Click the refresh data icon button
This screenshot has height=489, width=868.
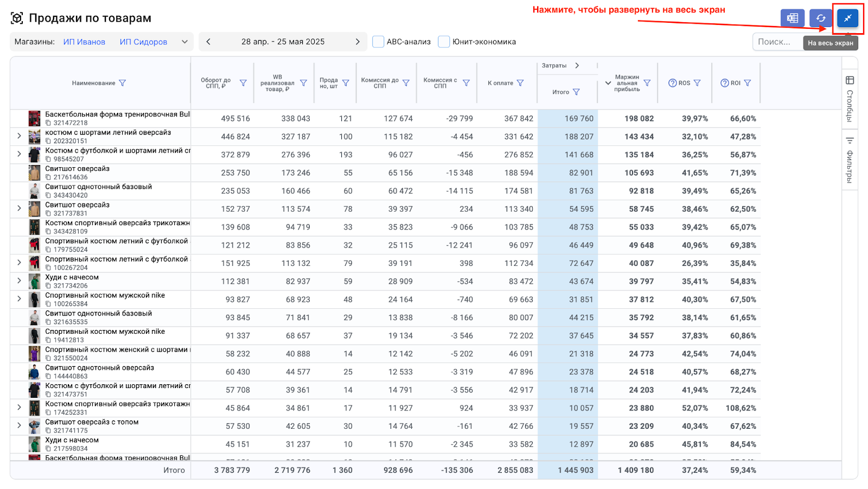820,18
